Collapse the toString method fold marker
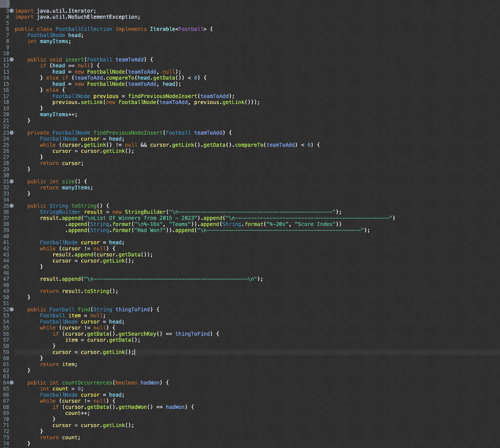500x448 pixels. (12, 206)
